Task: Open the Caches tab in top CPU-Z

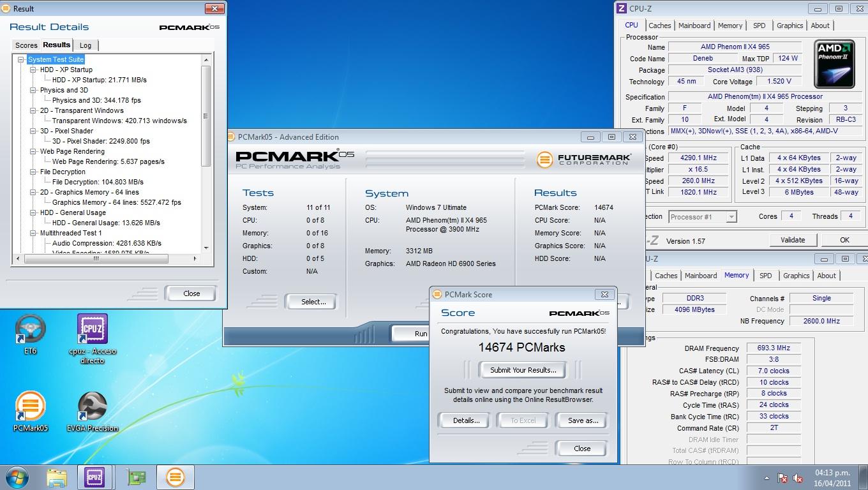Action: [x=659, y=26]
